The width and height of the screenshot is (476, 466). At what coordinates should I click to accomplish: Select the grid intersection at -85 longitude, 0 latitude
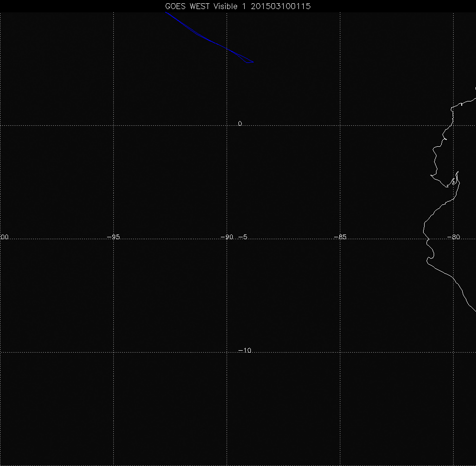340,125
